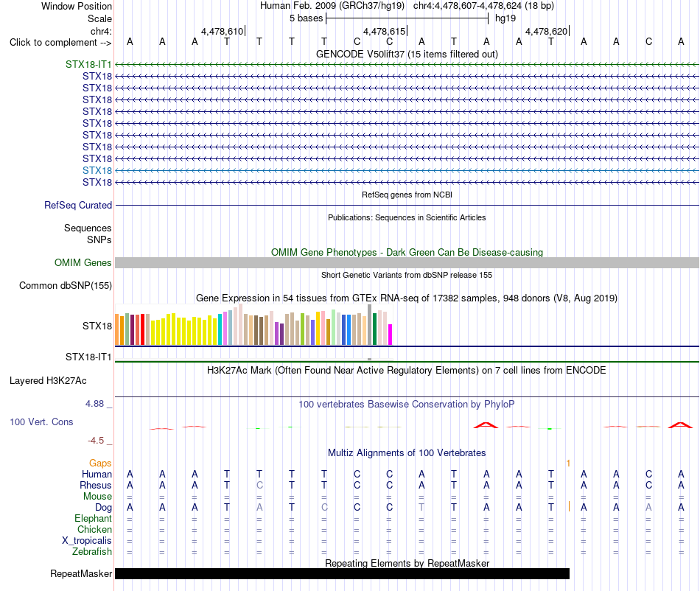Select the Mouse alignment row label
This screenshot has height=591, width=700.
pyautogui.click(x=97, y=497)
